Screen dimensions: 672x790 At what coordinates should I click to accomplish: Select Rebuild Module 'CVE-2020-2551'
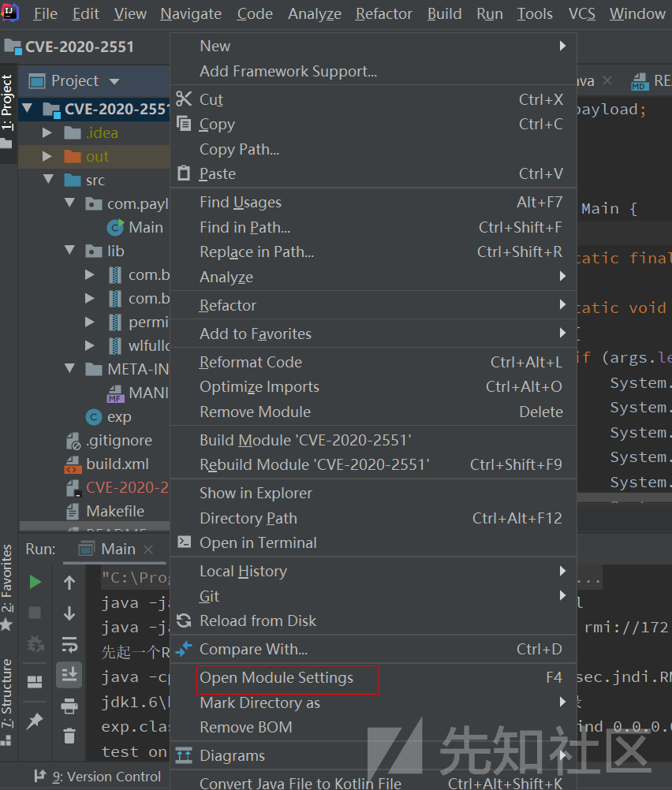coord(374,464)
